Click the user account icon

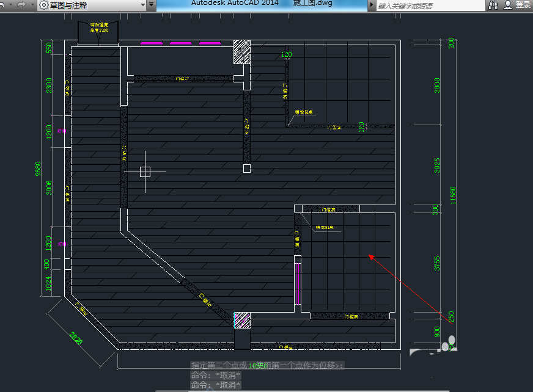508,5
